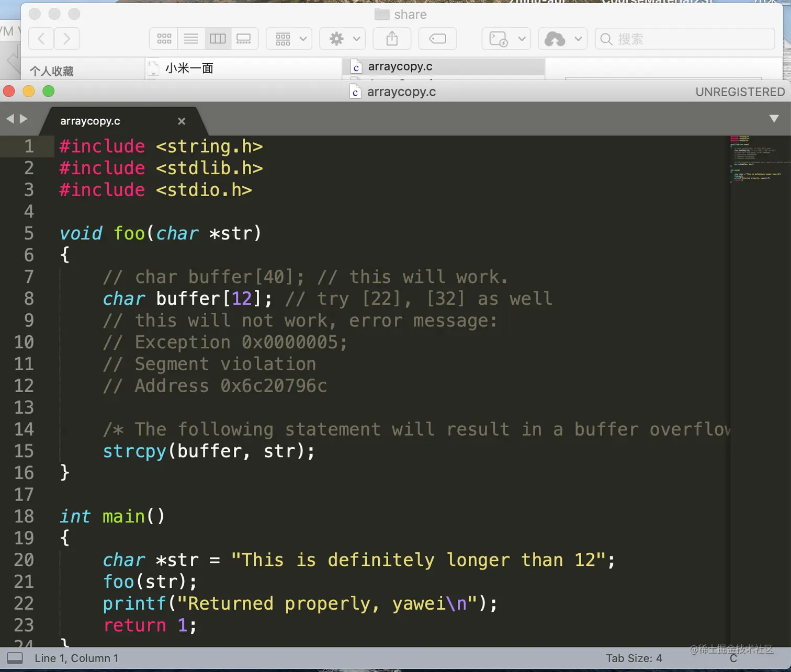Image resolution: width=791 pixels, height=672 pixels.
Task: Open the cloud upload toolbar dropdown
Action: pos(562,39)
